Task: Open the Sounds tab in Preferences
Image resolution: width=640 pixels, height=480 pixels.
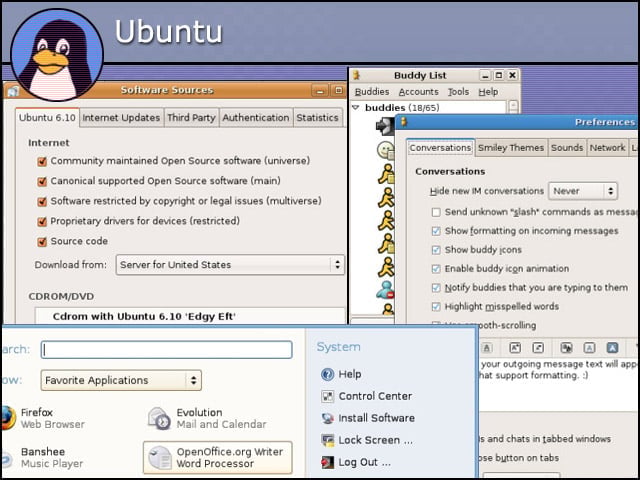Action: point(567,148)
